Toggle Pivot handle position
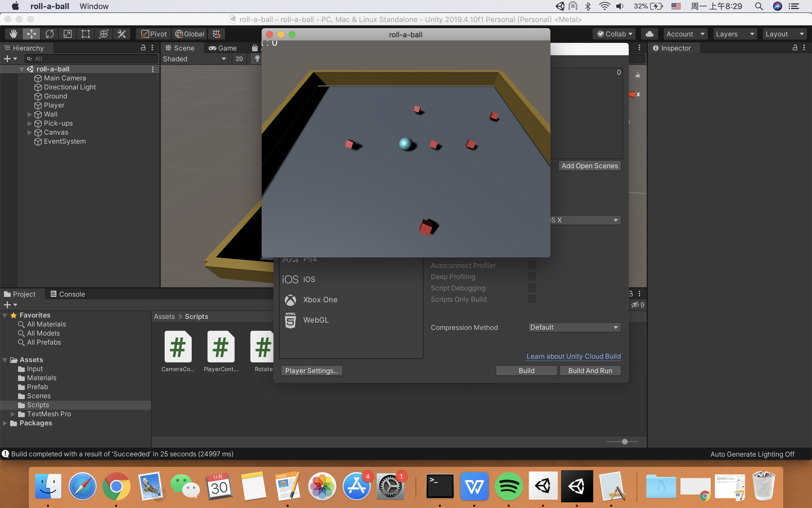This screenshot has height=508, width=812. pos(154,34)
